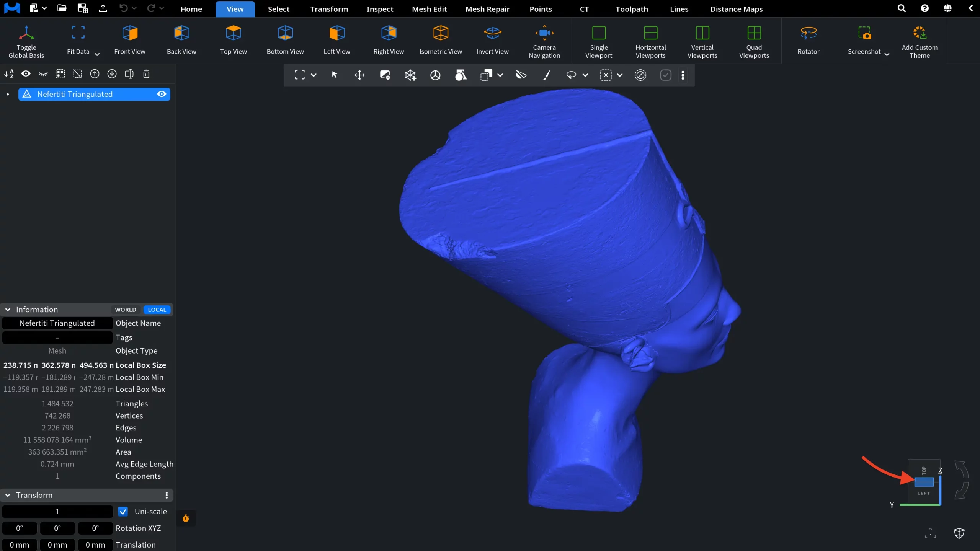Move object down in scene list
The image size is (980, 551).
112,74
